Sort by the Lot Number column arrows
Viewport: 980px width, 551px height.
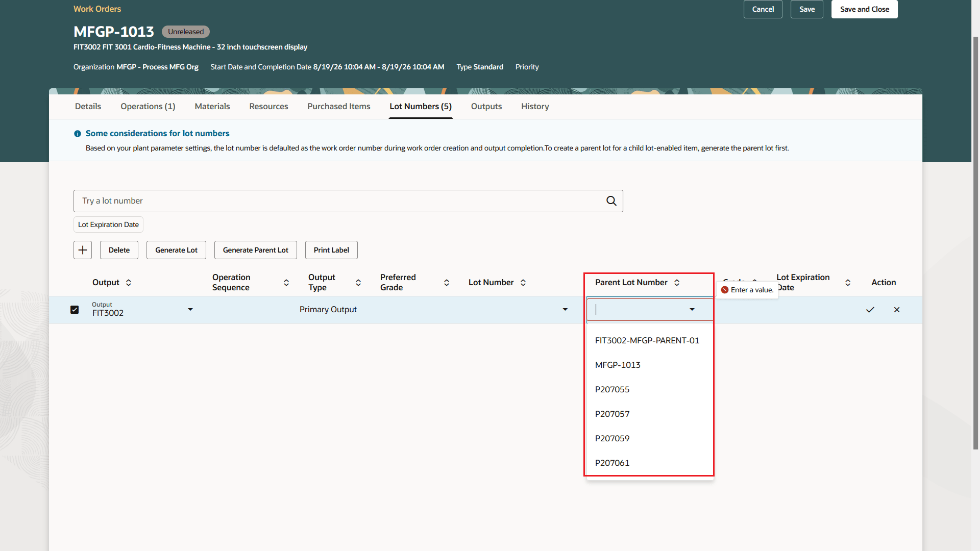[x=523, y=283]
